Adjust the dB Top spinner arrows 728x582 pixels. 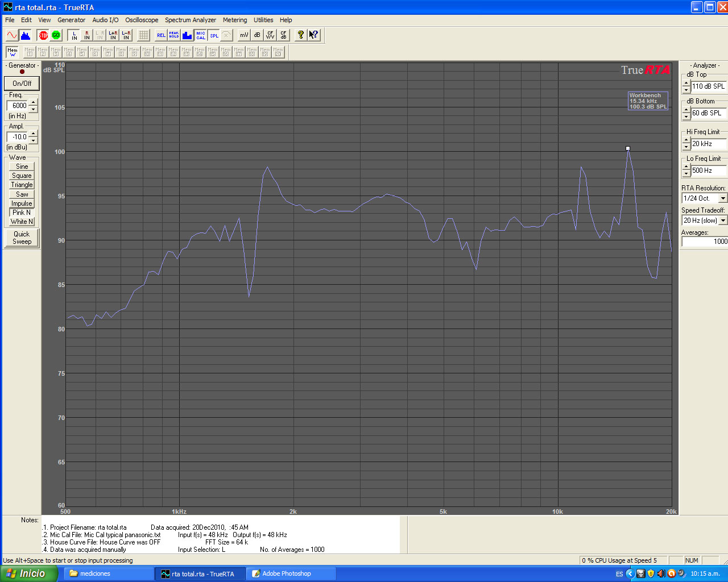(x=686, y=86)
